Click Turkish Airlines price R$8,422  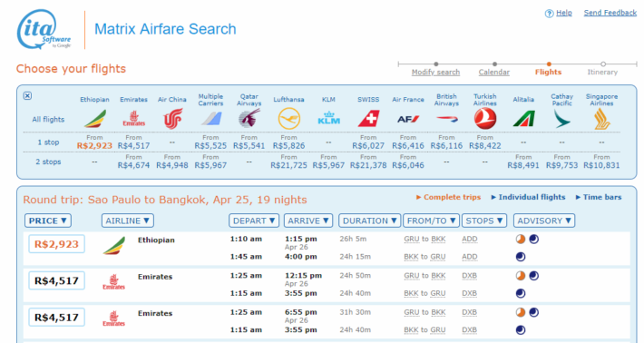(485, 146)
